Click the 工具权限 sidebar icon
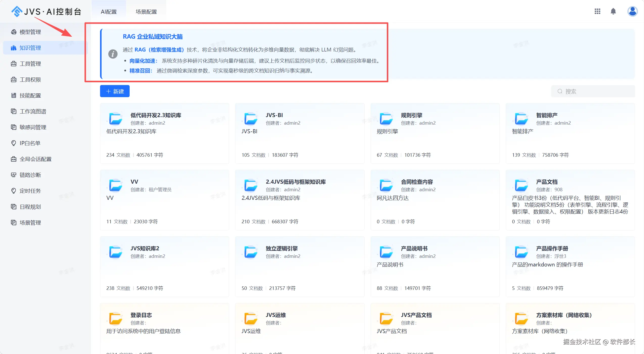Image resolution: width=644 pixels, height=354 pixels. click(x=14, y=80)
